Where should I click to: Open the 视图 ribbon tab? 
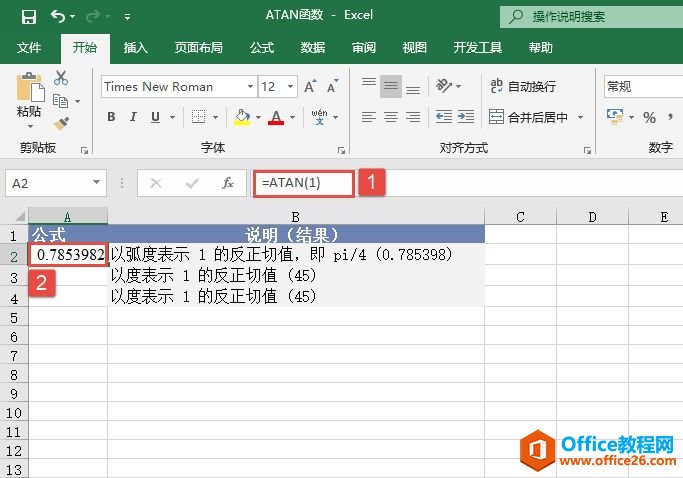coord(415,47)
